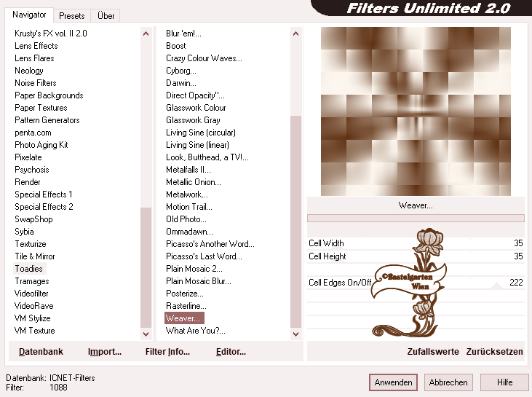532x397 pixels.
Task: Choose Look, Butthead, a TV!... filter
Action: (x=207, y=157)
